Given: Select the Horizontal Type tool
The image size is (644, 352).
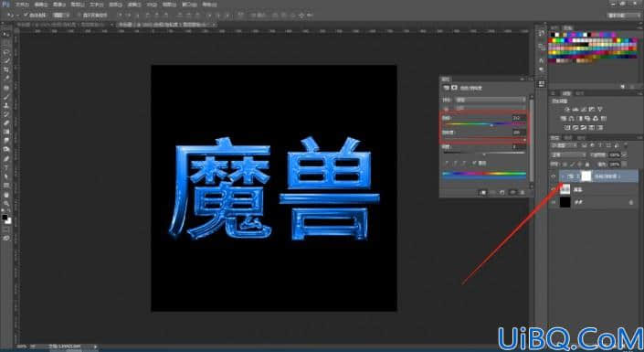Looking at the screenshot, I should coord(6,167).
